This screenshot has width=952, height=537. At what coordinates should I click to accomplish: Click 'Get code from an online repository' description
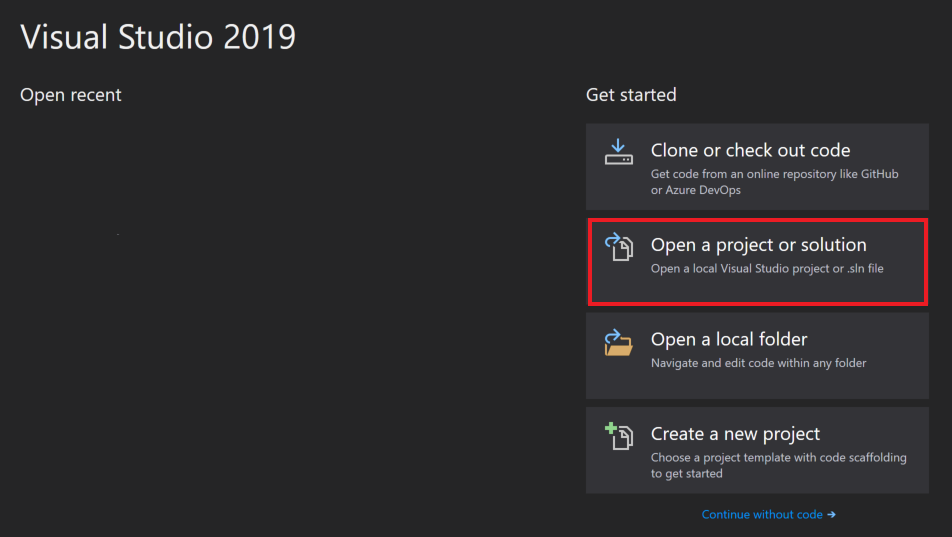774,182
